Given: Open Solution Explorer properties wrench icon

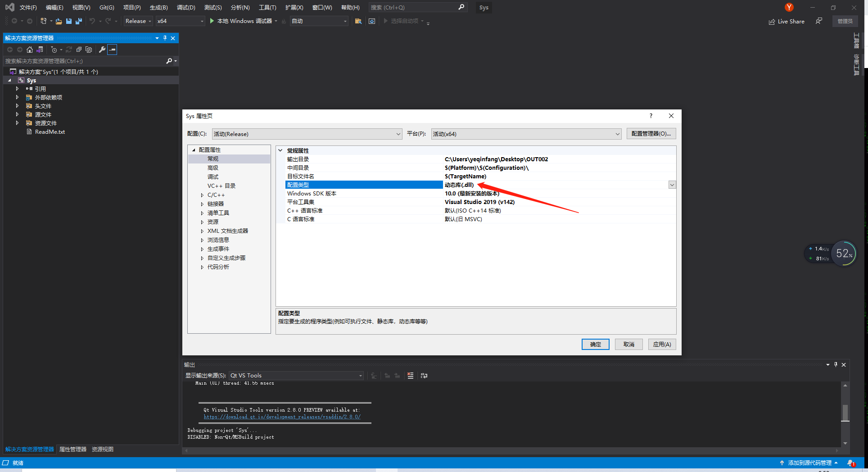Looking at the screenshot, I should pyautogui.click(x=102, y=50).
